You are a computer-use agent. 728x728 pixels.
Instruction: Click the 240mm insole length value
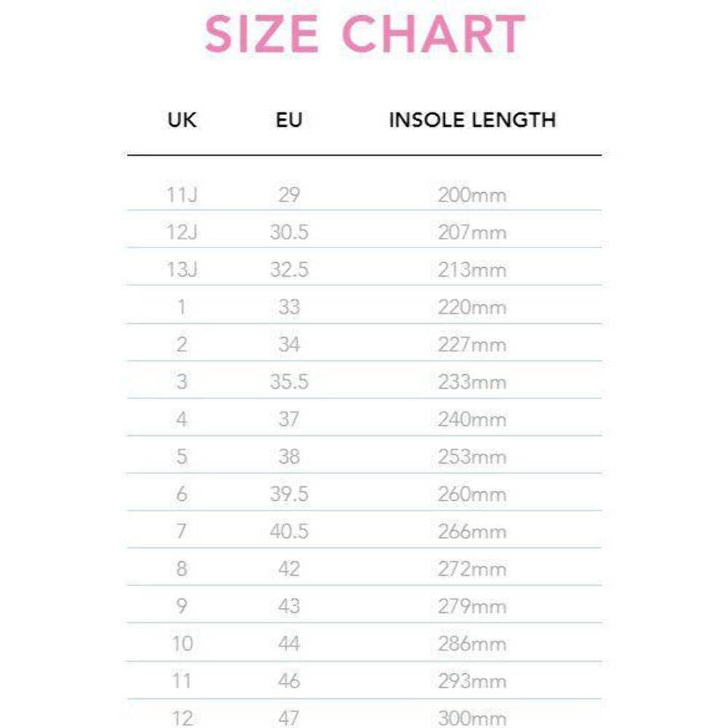tap(472, 419)
